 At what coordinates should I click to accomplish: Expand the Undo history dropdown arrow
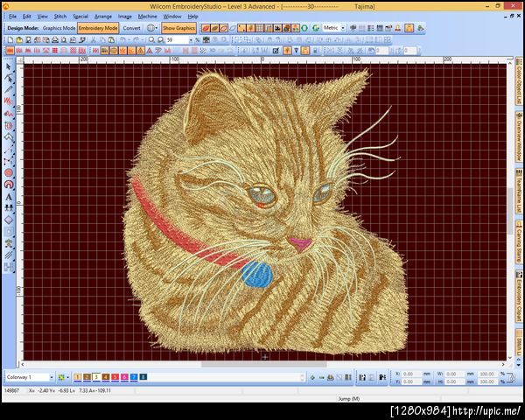(129, 40)
